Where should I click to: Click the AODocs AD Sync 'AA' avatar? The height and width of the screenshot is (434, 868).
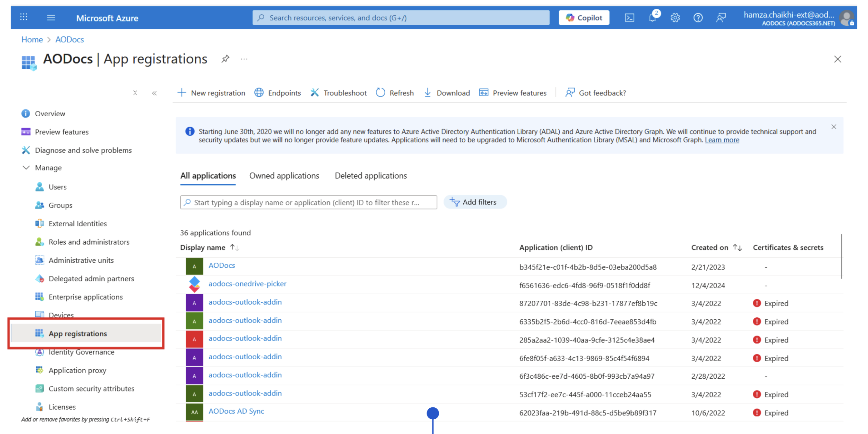[x=194, y=412]
